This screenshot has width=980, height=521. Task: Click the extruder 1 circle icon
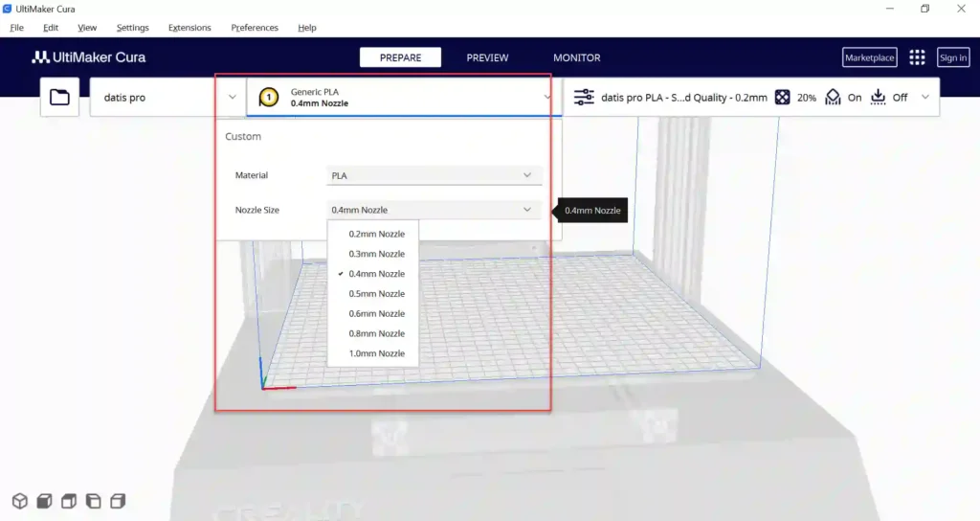click(269, 98)
